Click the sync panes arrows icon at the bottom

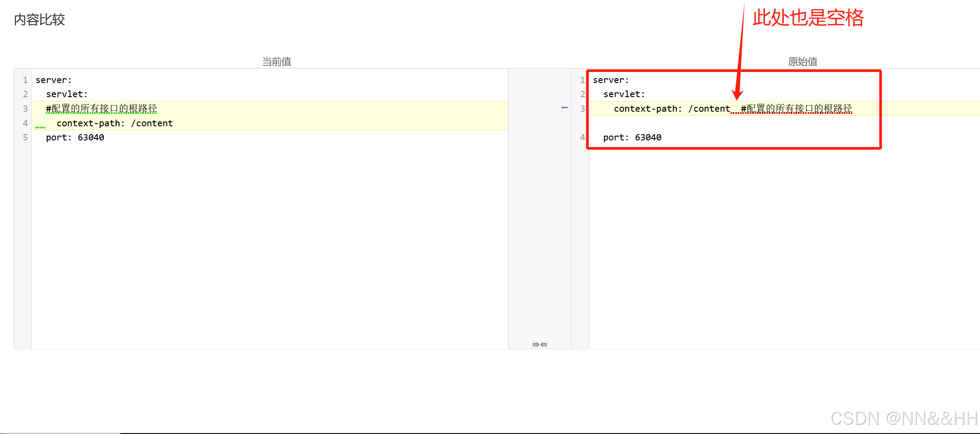click(x=540, y=344)
